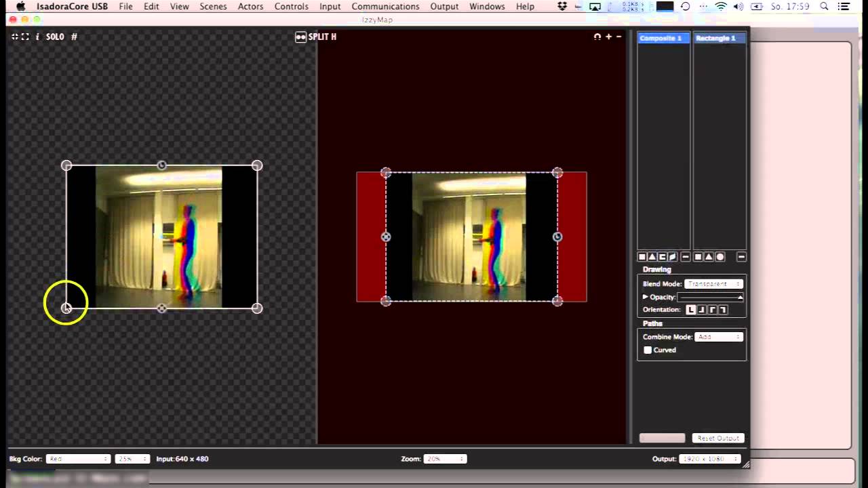Add a circle path to shapes list

[720, 257]
